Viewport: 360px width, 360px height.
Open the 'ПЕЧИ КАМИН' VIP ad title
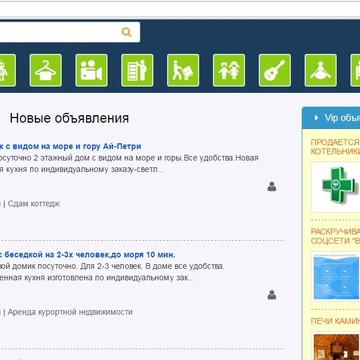pyautogui.click(x=335, y=321)
